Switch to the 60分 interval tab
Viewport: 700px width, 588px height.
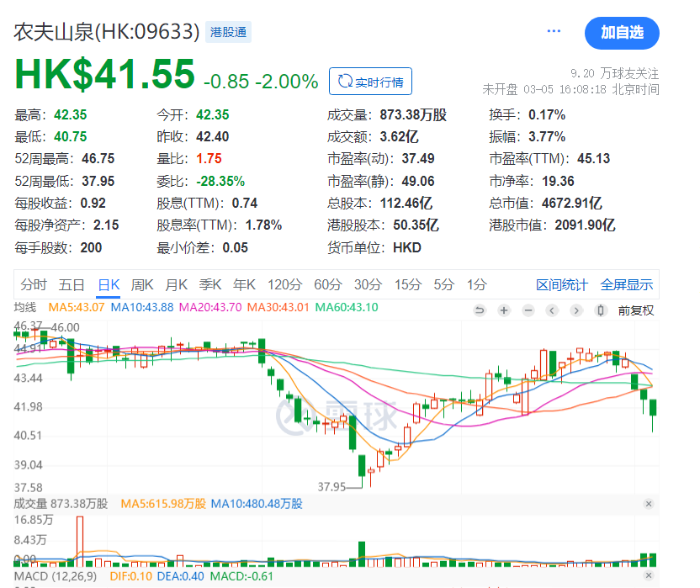328,284
